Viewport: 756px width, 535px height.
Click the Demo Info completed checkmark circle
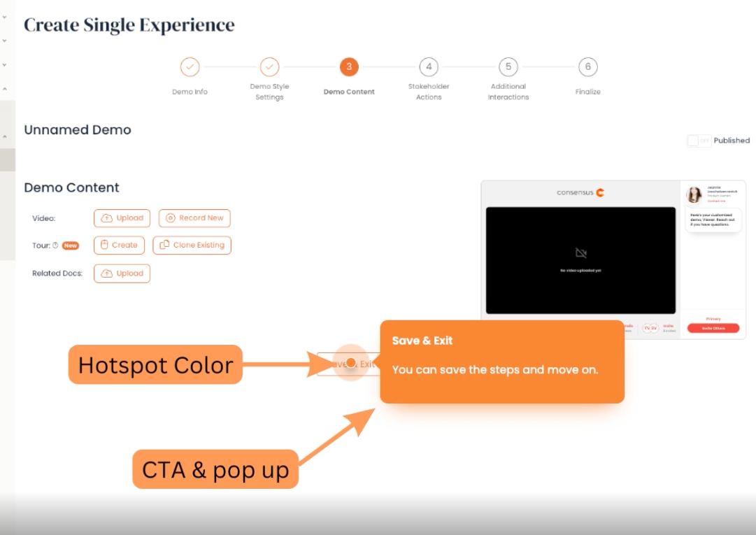(x=190, y=67)
